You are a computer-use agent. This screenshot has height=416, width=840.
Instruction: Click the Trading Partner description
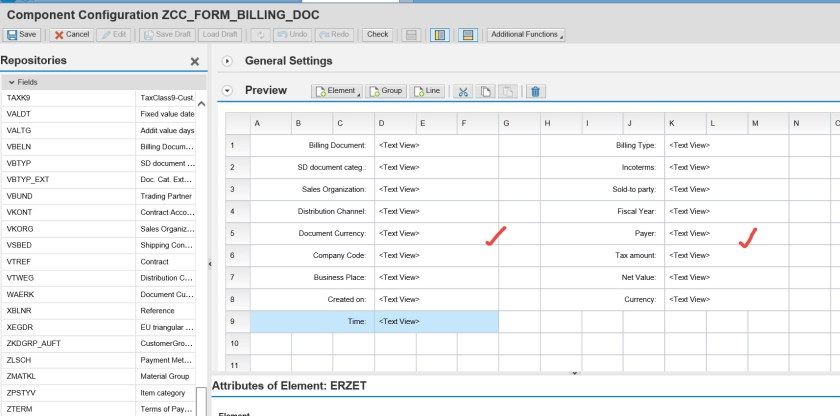[166, 196]
